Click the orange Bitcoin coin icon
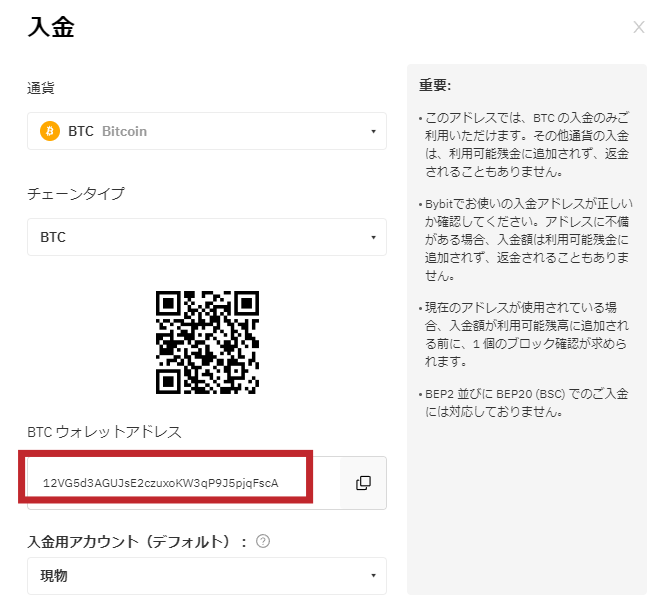 (x=50, y=131)
